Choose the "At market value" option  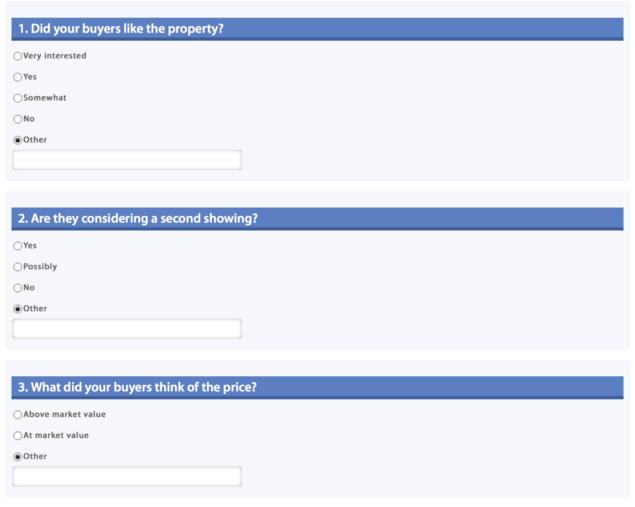pyautogui.click(x=17, y=436)
